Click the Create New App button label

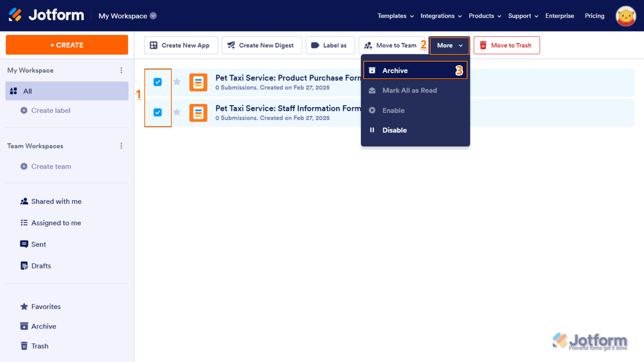click(185, 45)
